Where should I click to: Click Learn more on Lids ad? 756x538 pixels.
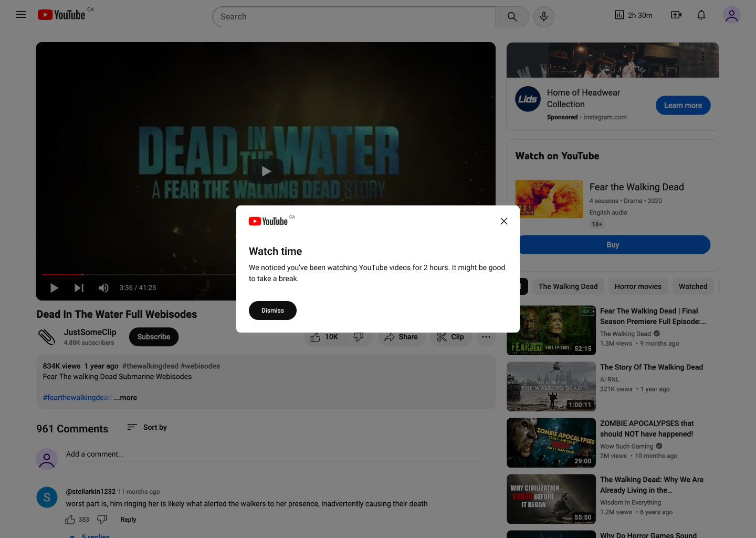[682, 106]
